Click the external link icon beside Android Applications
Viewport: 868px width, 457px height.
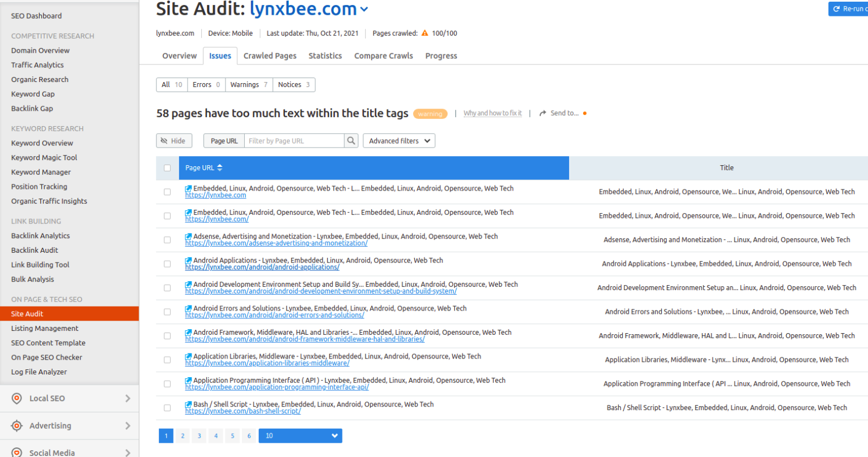188,260
